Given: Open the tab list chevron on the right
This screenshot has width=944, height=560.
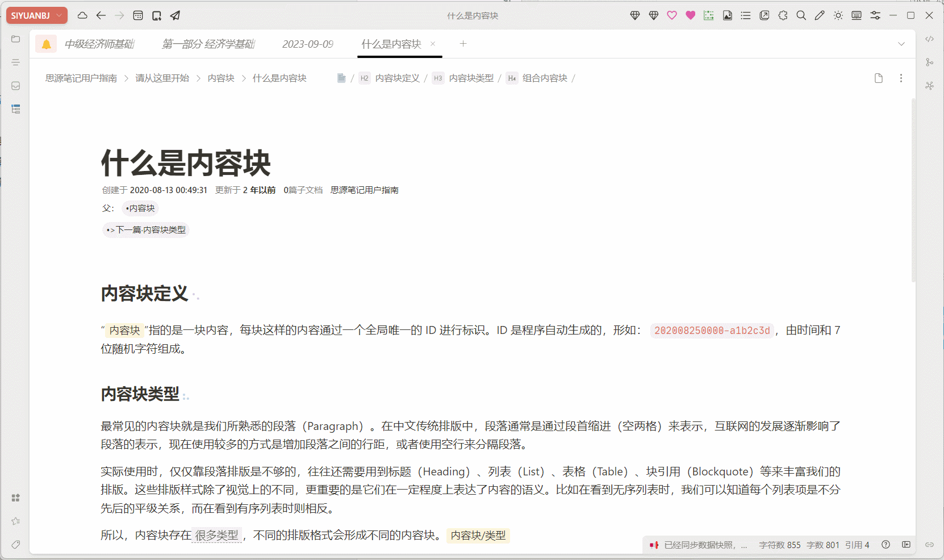Looking at the screenshot, I should click(902, 44).
